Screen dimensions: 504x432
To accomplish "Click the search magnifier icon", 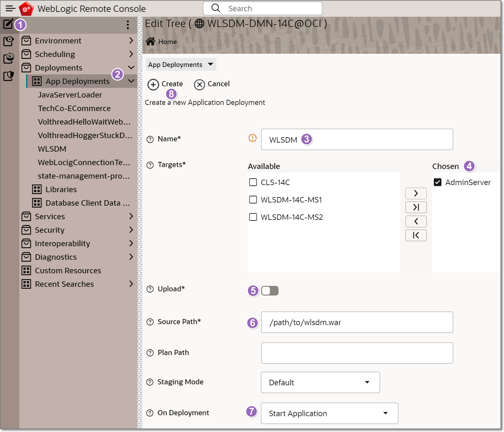I will point(216,8).
